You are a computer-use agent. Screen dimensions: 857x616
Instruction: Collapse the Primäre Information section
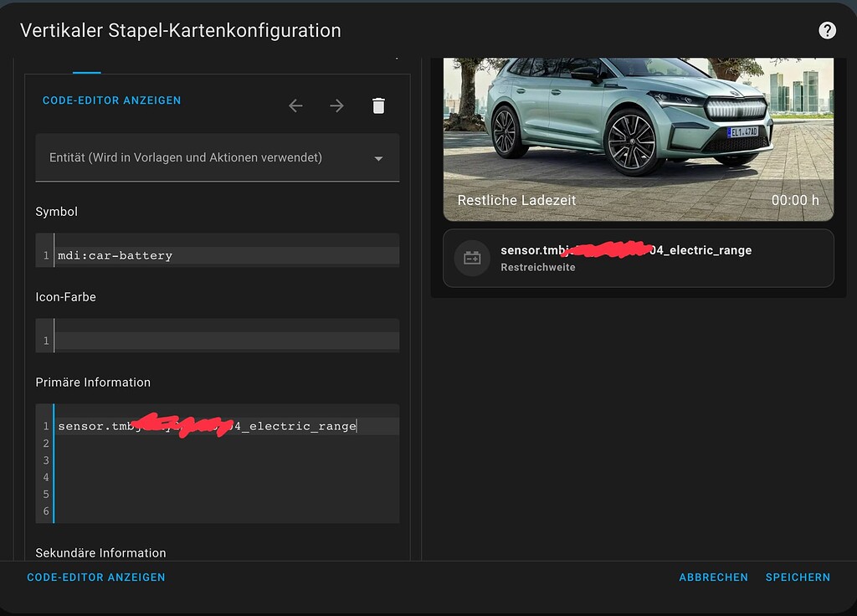tap(92, 382)
